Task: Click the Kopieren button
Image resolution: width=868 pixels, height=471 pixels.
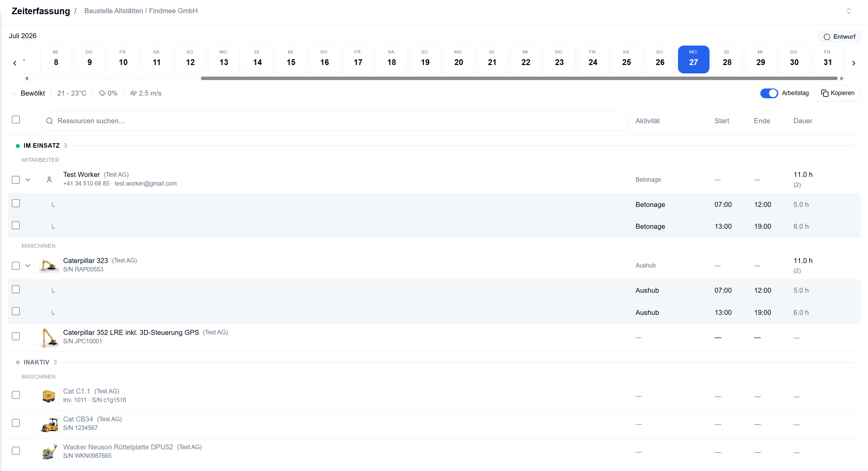Action: coord(838,93)
